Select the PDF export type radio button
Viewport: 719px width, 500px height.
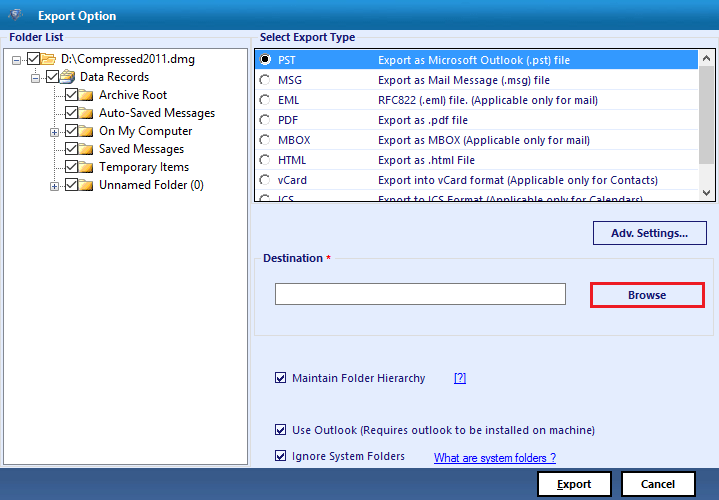tap(265, 120)
